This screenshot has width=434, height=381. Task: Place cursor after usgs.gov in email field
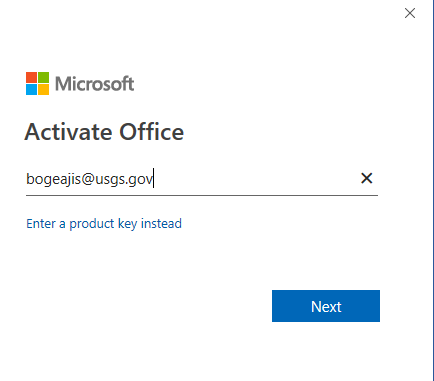pyautogui.click(x=153, y=179)
